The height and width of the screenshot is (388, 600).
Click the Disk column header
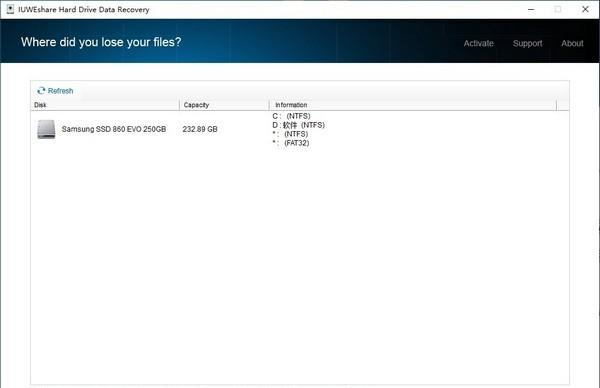(105, 105)
